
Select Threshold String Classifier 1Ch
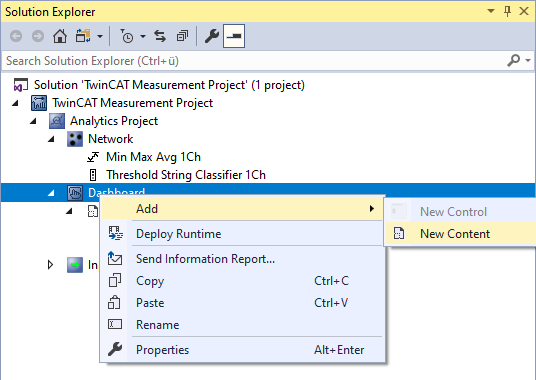coord(186,175)
